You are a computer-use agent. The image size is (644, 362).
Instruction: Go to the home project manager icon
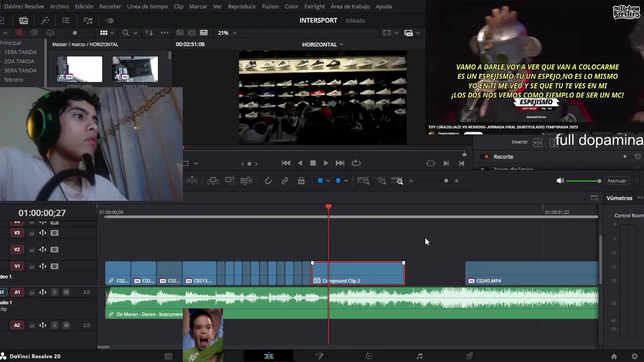coord(614,356)
